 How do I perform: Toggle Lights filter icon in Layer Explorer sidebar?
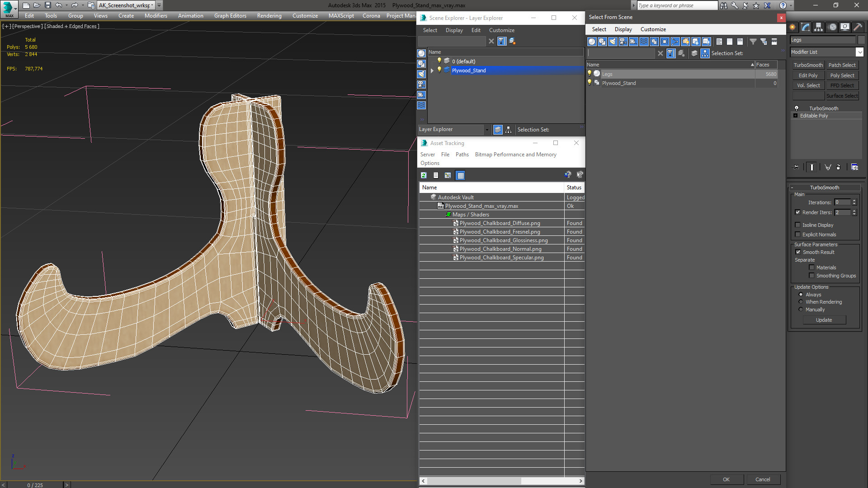(x=421, y=74)
